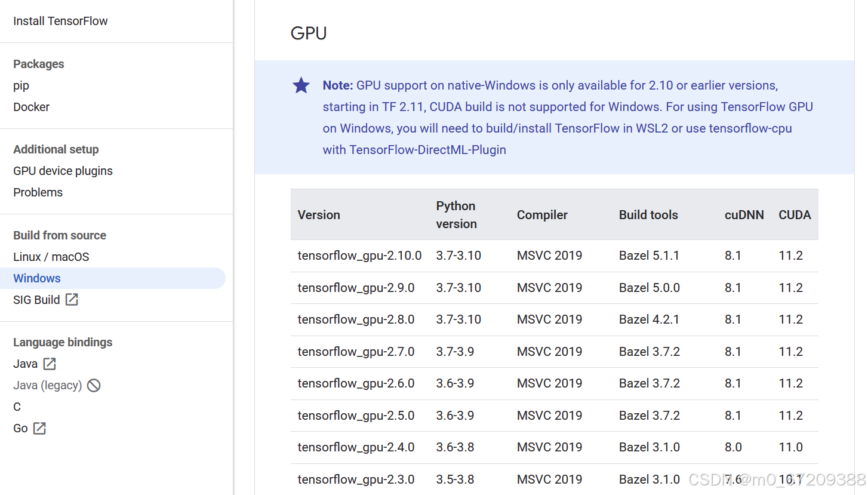Click the Build from source heading
The height and width of the screenshot is (495, 868).
[60, 235]
